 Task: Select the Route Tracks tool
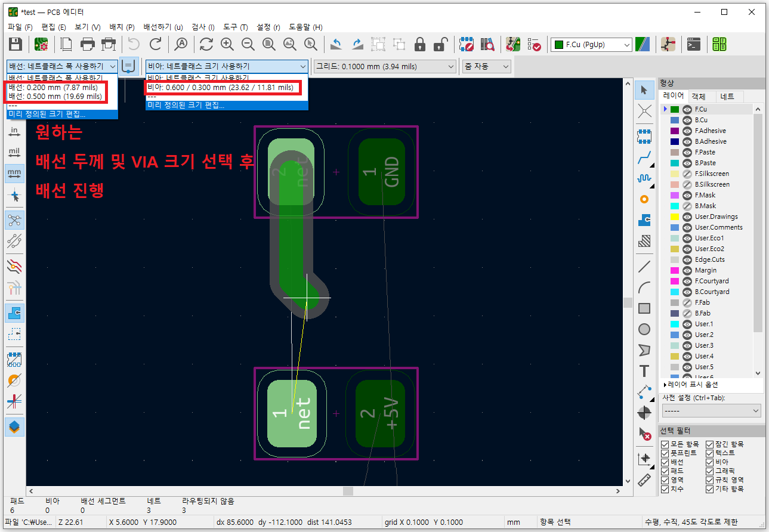pos(644,158)
